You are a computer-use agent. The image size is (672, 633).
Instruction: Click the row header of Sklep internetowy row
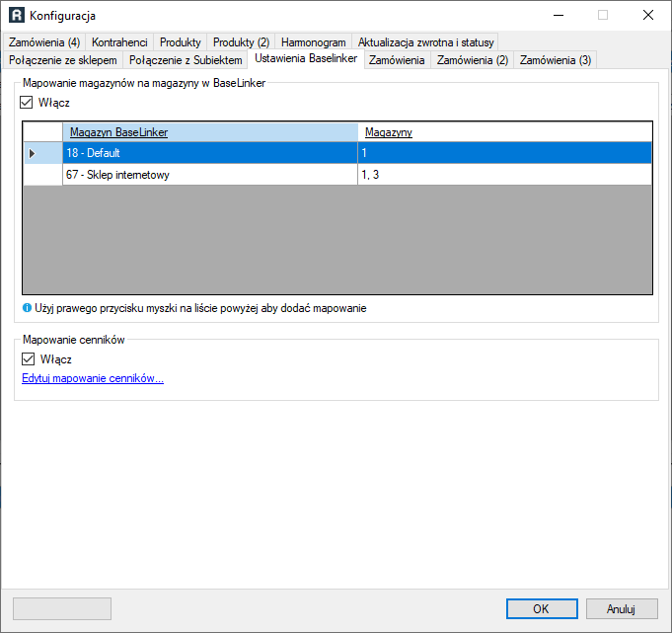click(42, 175)
